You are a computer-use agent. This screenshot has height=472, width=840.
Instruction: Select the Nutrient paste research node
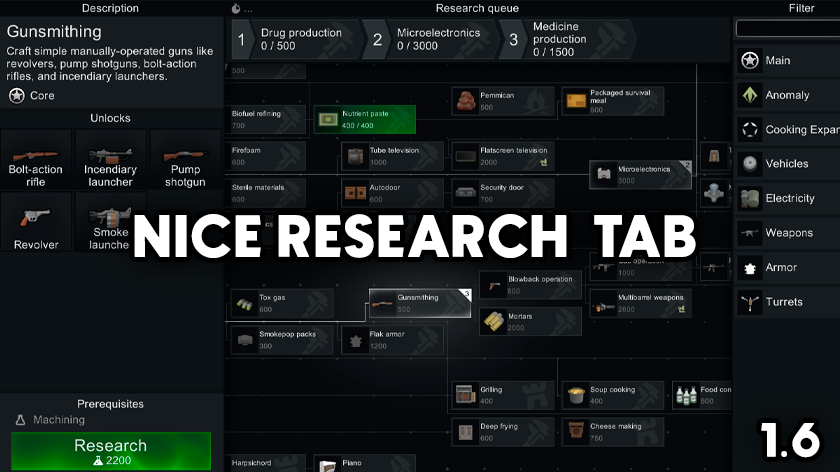click(x=364, y=119)
